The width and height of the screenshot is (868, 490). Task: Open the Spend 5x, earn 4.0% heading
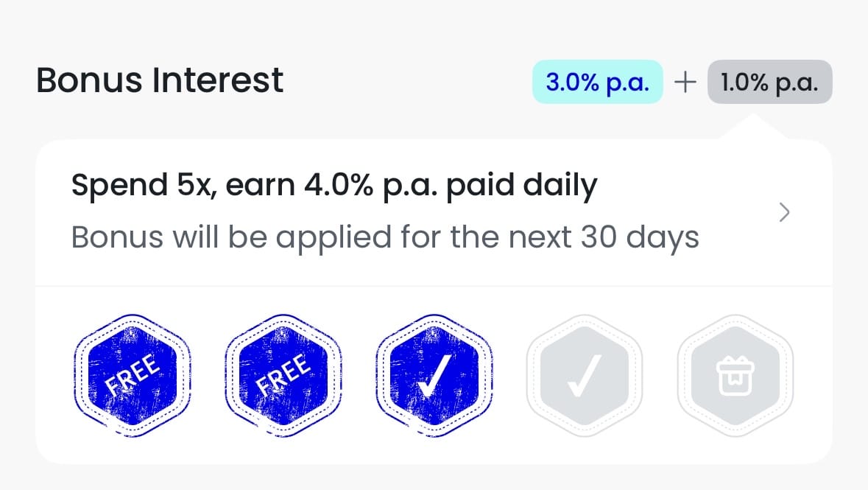[x=334, y=185]
